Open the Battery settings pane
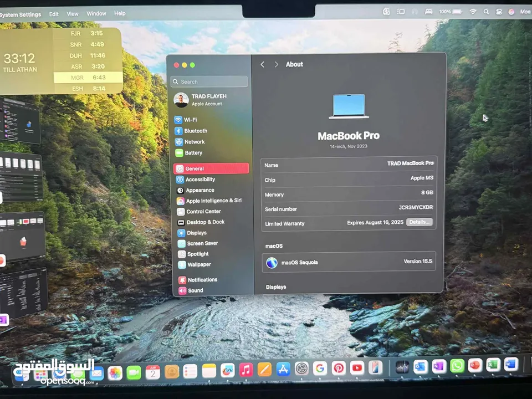Screen dimensions: 532x399 click(189, 153)
